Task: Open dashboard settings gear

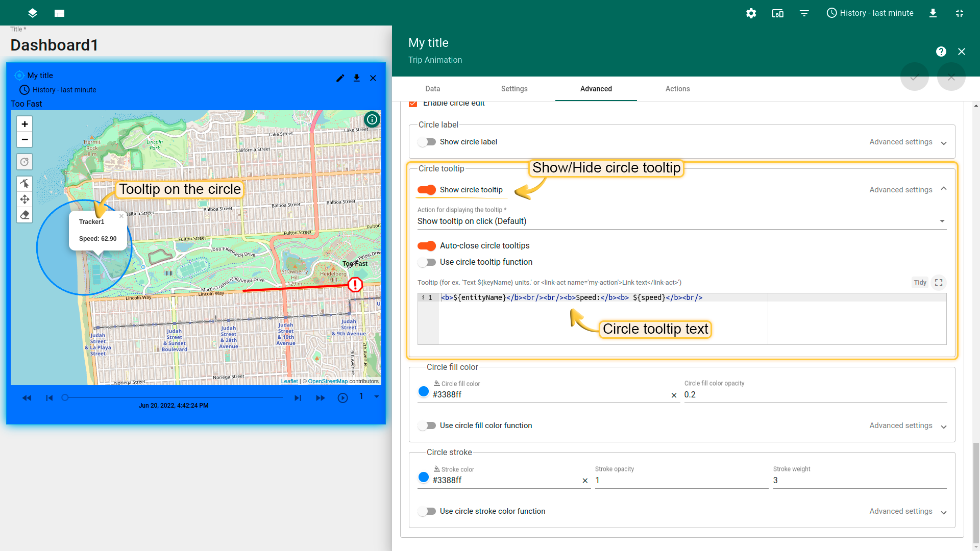Action: point(751,13)
